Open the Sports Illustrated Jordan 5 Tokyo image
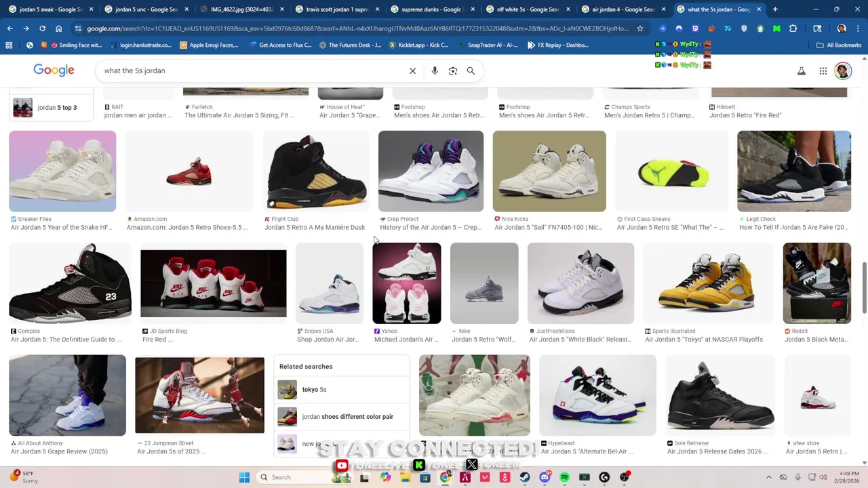Screen dimensions: 868x488 pos(709,283)
